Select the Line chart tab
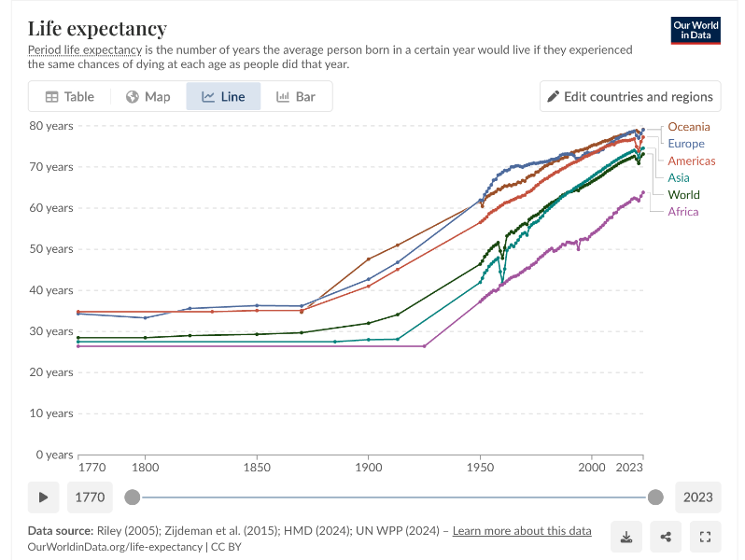Viewport: 745px width, 560px height. (x=223, y=96)
